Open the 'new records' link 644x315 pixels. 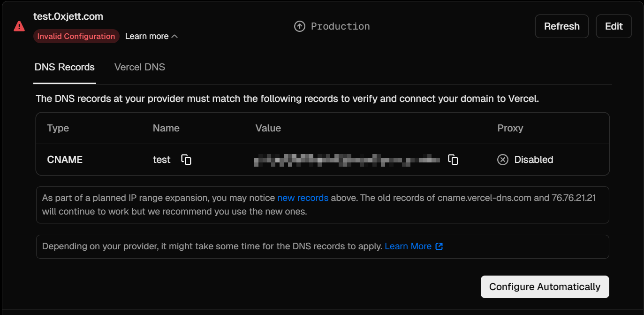point(303,198)
